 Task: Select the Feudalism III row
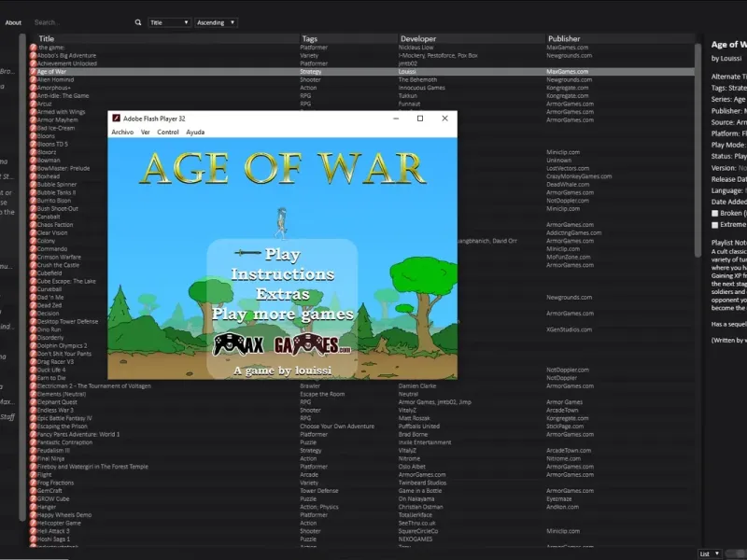[361, 451]
